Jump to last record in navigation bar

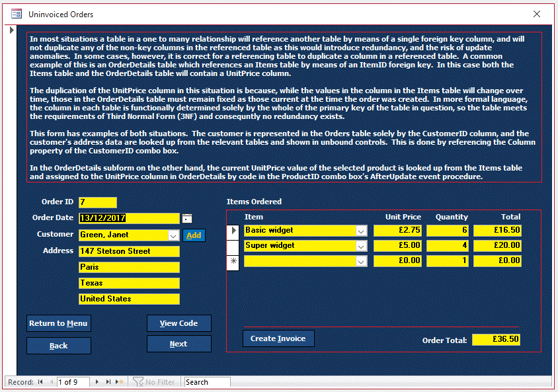(108, 381)
